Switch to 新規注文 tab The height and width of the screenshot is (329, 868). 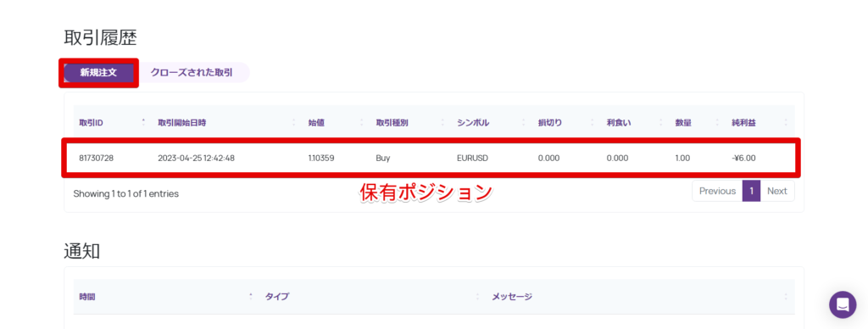(98, 73)
